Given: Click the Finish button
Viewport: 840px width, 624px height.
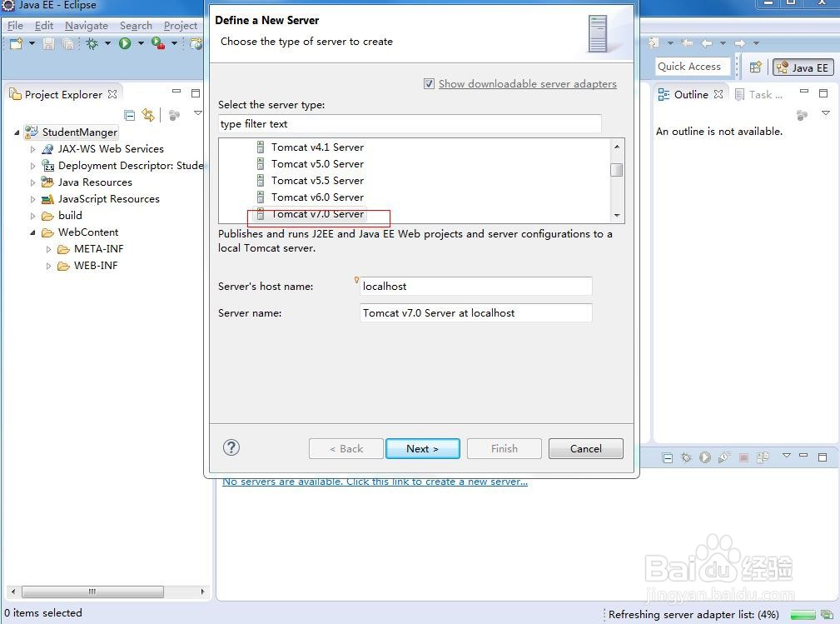Looking at the screenshot, I should coord(504,449).
